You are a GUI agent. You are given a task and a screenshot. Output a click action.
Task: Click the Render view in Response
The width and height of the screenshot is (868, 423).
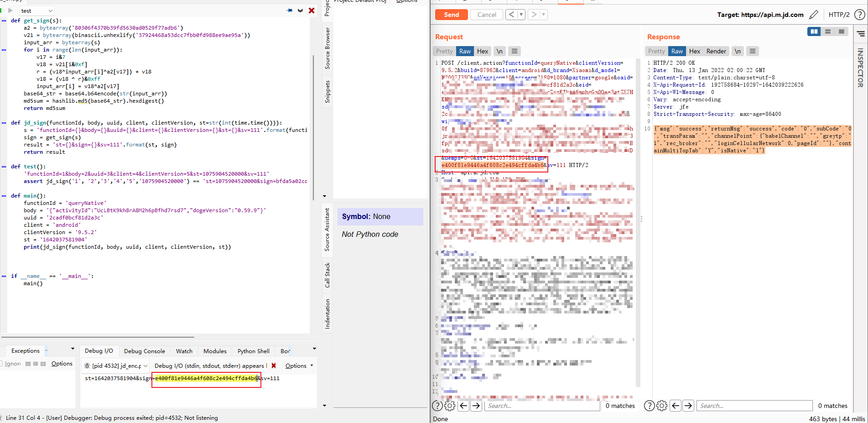tap(716, 51)
